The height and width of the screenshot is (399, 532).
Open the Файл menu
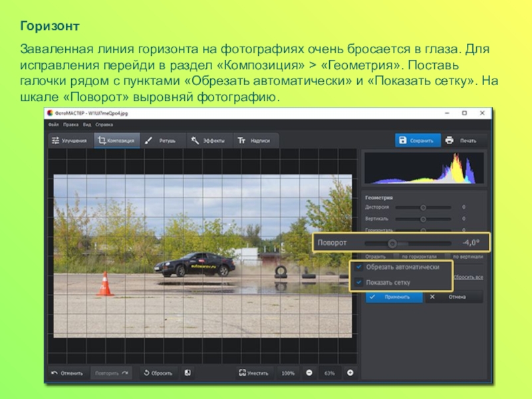pos(54,124)
